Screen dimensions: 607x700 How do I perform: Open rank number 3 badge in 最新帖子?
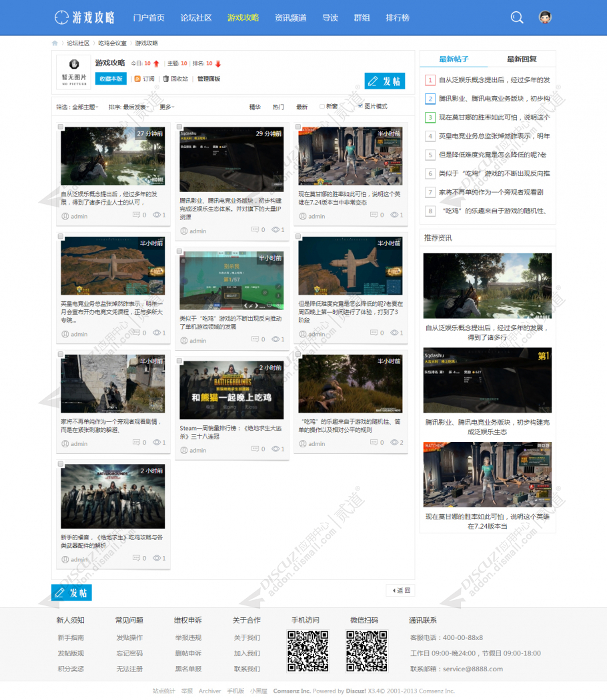tap(430, 117)
